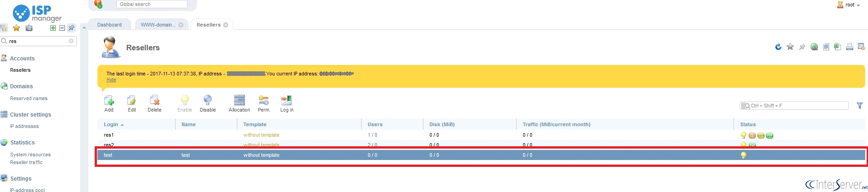The height and width of the screenshot is (192, 868).
Task: Collapse the Accounts menu section
Action: [x=22, y=59]
